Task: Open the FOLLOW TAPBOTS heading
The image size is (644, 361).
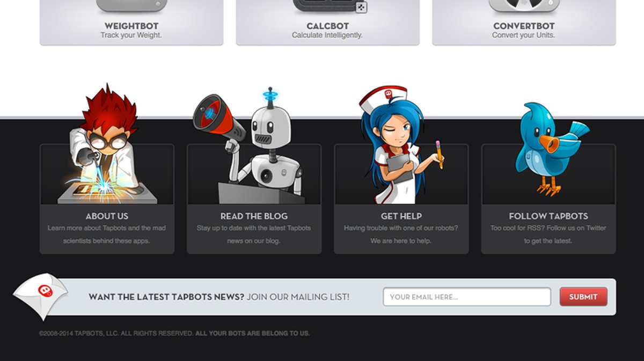Action: (x=548, y=216)
